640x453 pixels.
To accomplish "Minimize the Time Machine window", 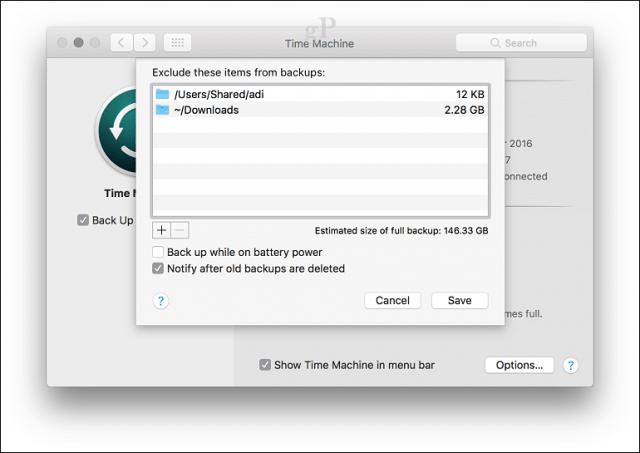I will pyautogui.click(x=78, y=42).
